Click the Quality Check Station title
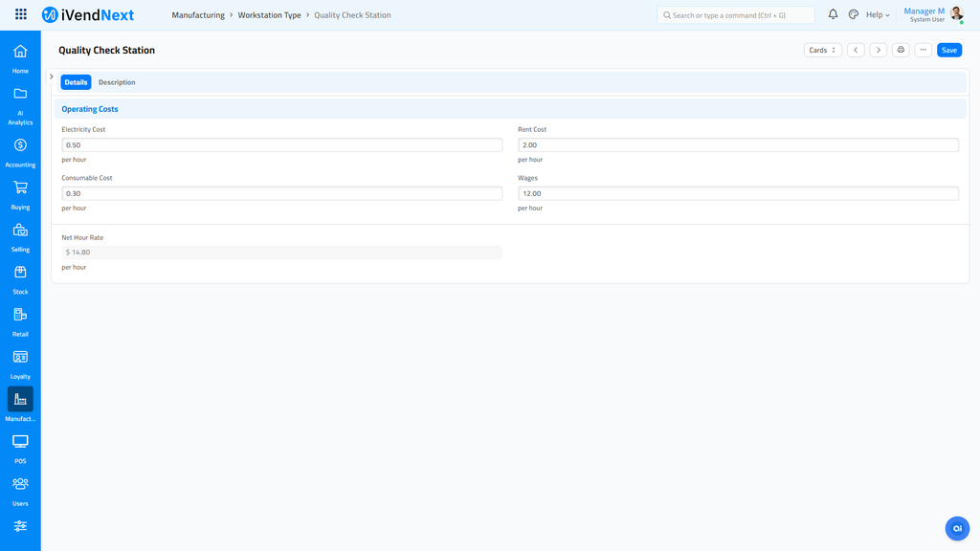980x551 pixels. [x=107, y=50]
